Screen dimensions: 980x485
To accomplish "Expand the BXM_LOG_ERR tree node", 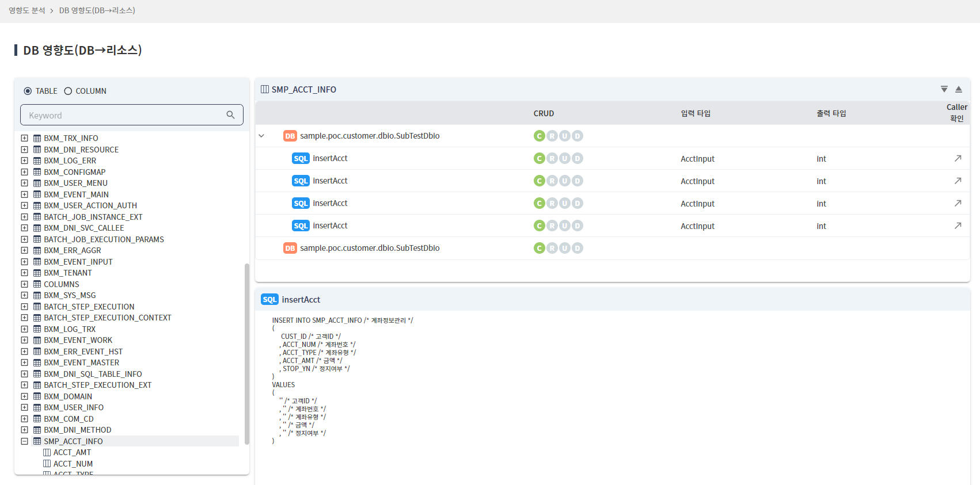I will pos(24,161).
